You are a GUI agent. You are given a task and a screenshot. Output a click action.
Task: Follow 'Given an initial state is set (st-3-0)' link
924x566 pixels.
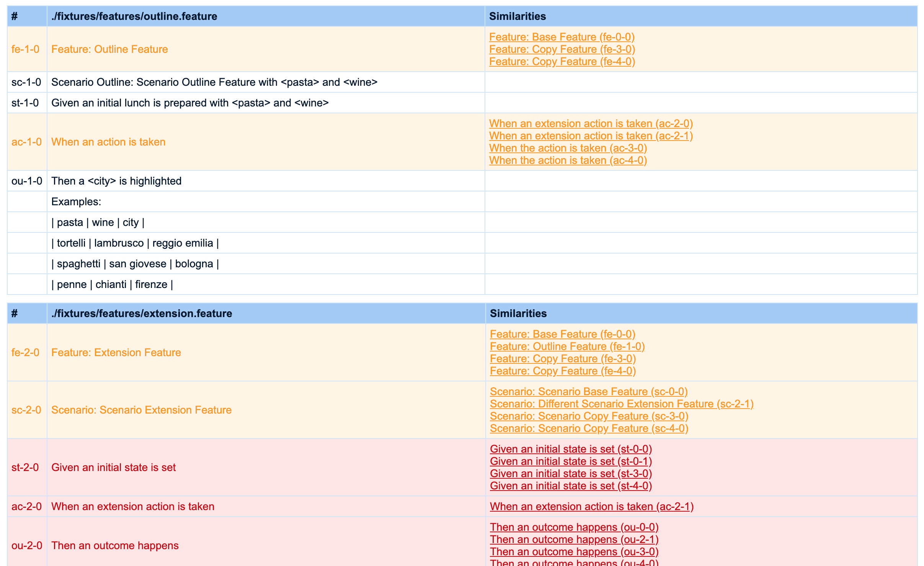pos(570,474)
